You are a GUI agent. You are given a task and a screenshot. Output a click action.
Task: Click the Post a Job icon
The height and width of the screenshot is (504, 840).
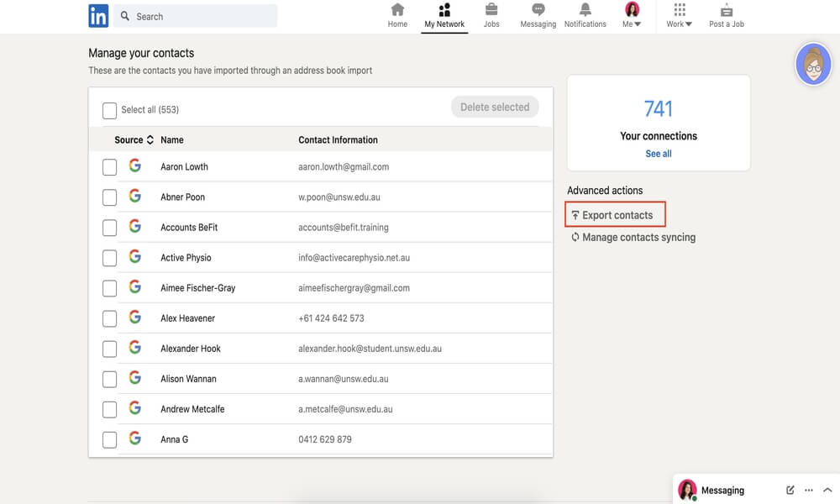point(727,10)
